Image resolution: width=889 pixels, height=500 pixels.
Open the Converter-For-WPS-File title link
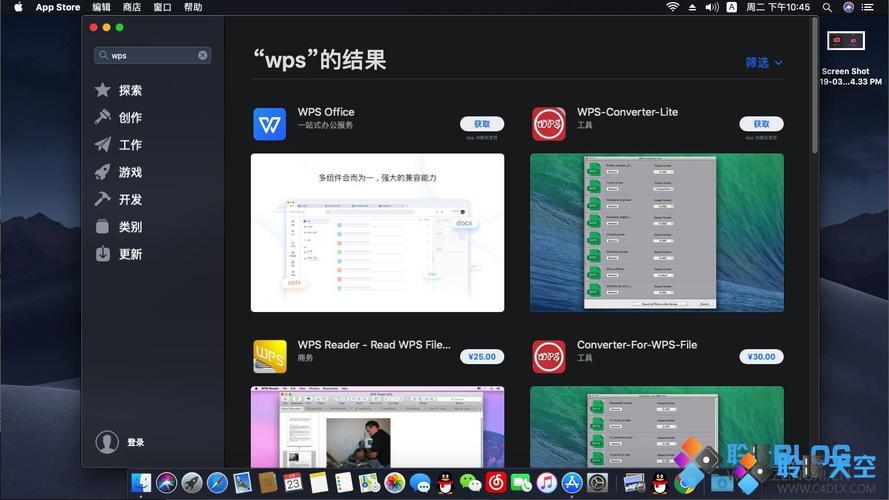click(637, 345)
